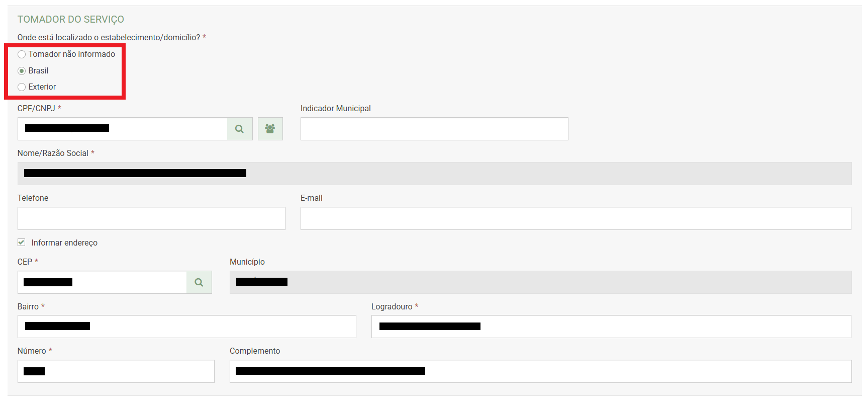The width and height of the screenshot is (868, 403).
Task: Choose the Brasil radio button
Action: pos(22,71)
